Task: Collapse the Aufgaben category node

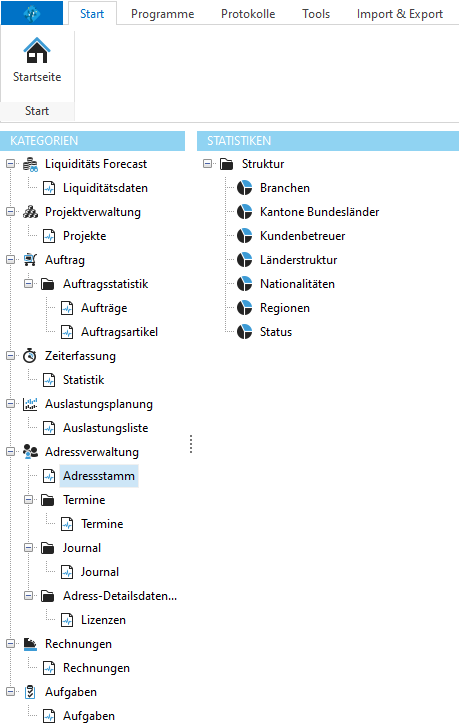Action: pos(10,691)
